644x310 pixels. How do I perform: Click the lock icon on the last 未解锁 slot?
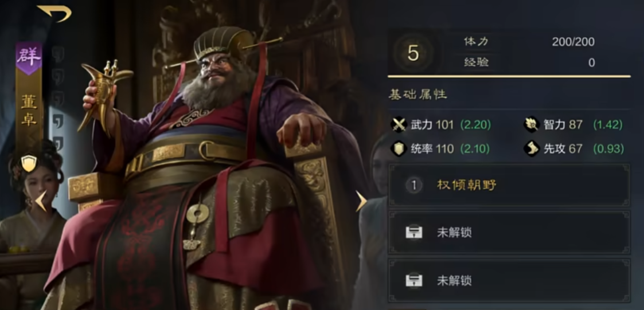click(413, 280)
